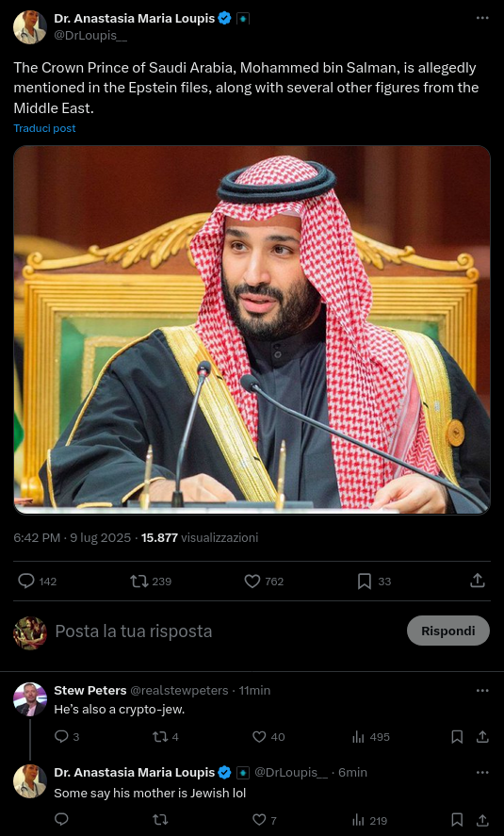504x836 pixels.
Task: Click the Traduci post link
Action: tap(45, 128)
